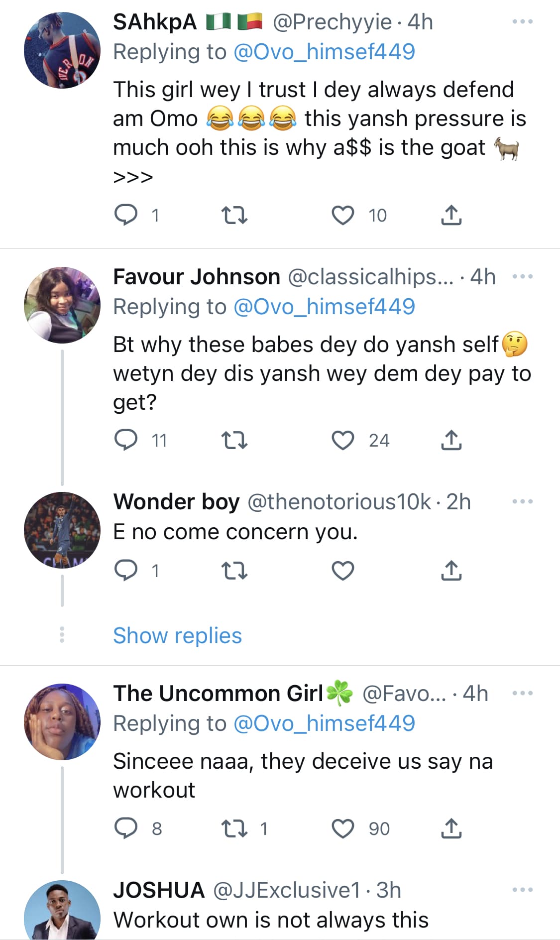The image size is (560, 940).
Task: Like Favour Johnson's tweet
Action: [x=343, y=440]
